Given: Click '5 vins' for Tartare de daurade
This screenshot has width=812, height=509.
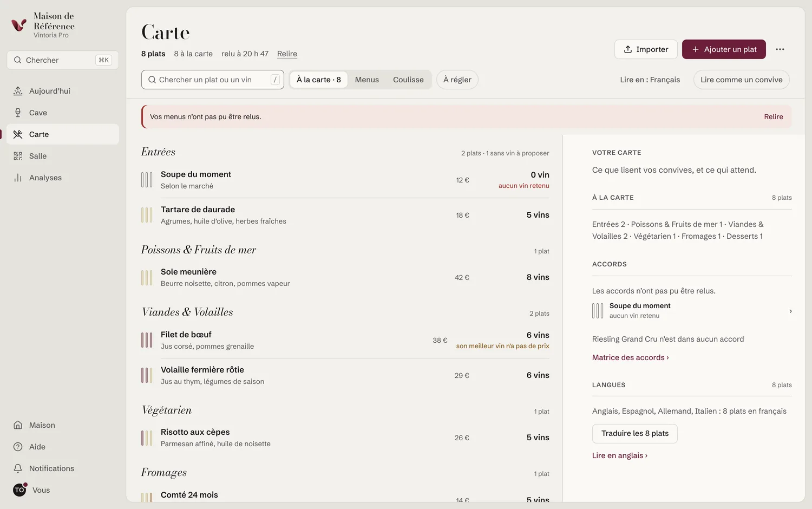Looking at the screenshot, I should (538, 215).
